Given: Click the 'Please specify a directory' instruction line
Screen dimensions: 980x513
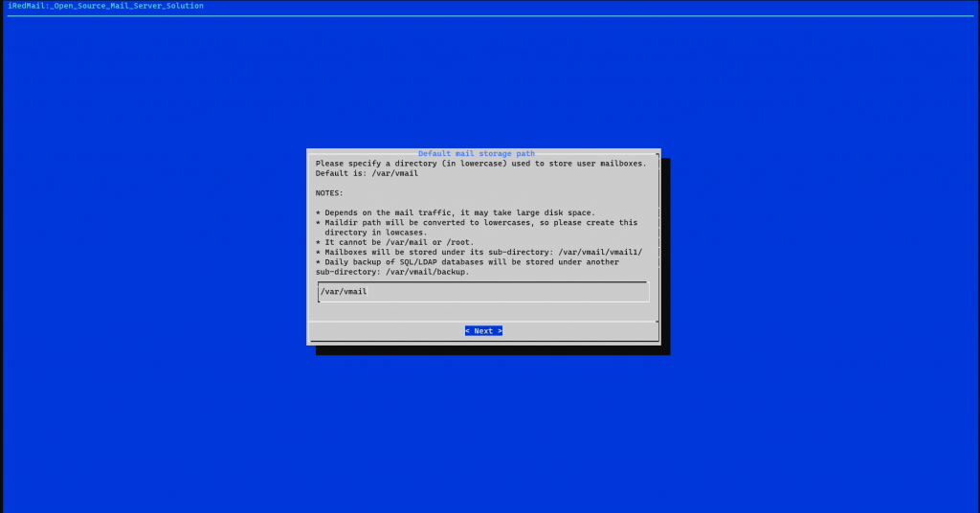Looking at the screenshot, I should pos(480,164).
